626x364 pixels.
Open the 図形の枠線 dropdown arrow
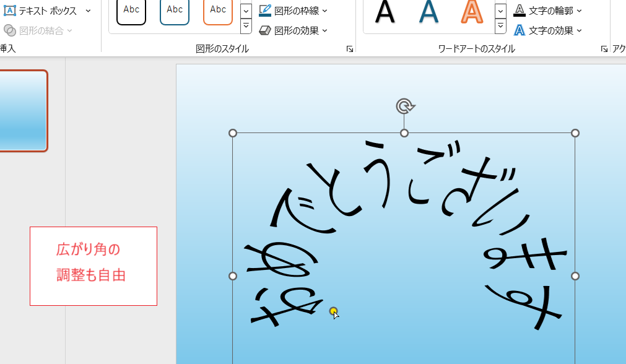324,11
